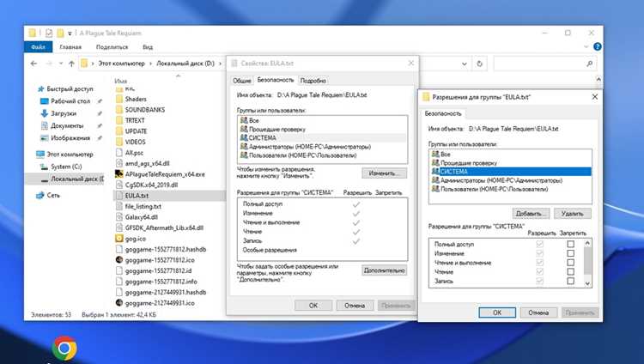Click the Network icon in the sidebar
The image size is (644, 364).
tap(40, 196)
